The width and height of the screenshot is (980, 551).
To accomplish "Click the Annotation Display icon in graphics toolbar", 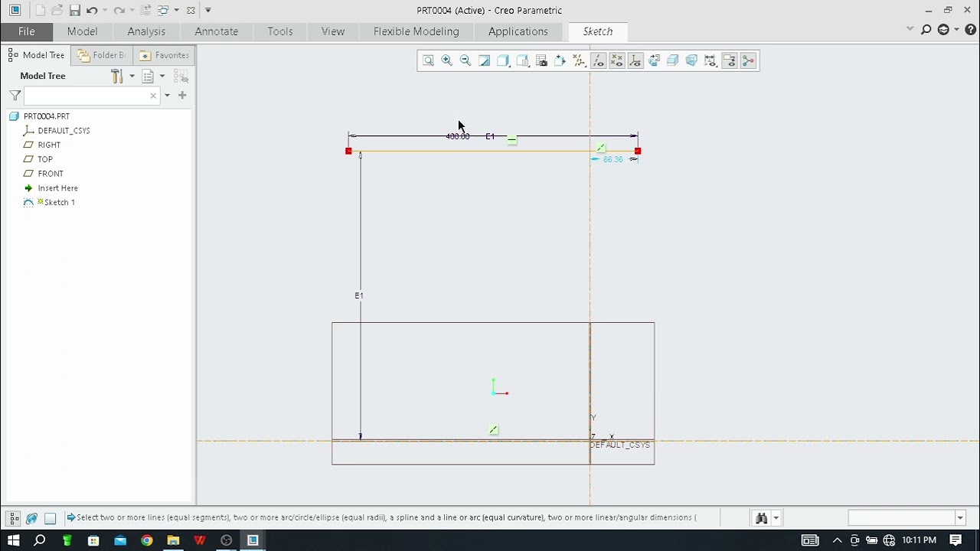I will (x=654, y=60).
